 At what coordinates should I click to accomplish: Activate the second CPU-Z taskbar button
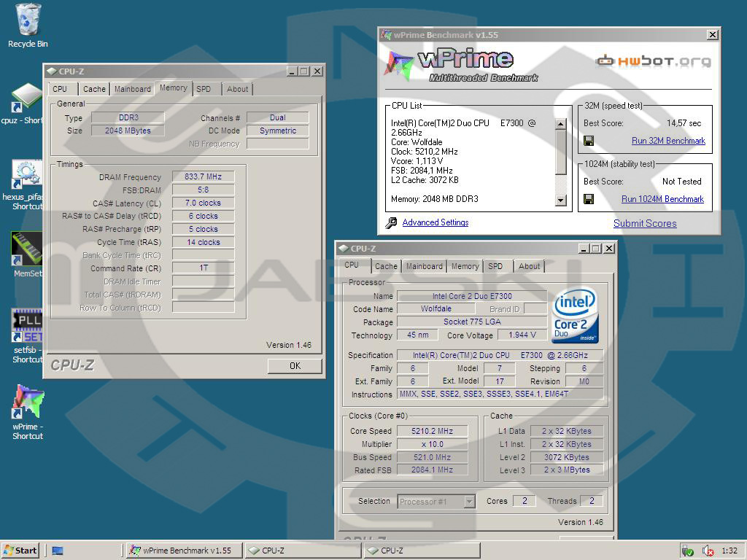click(x=422, y=551)
